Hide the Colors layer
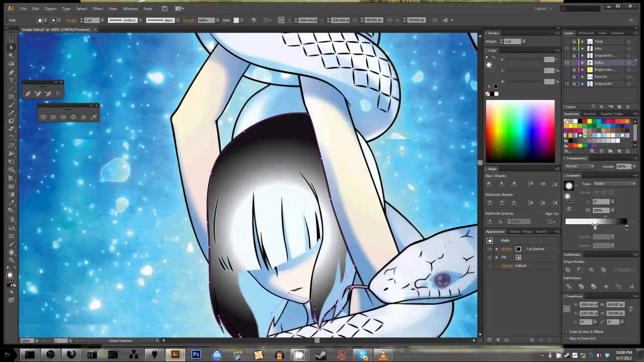This screenshot has width=644, height=362. 567,63
